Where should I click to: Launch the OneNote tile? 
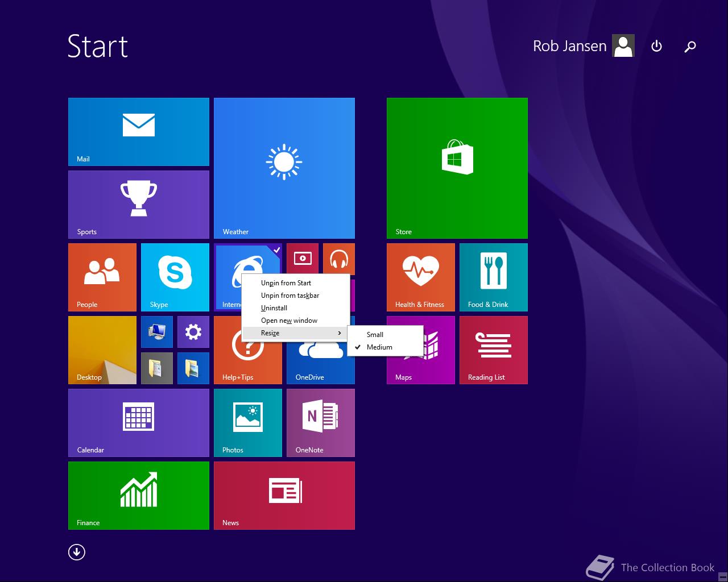(x=321, y=423)
